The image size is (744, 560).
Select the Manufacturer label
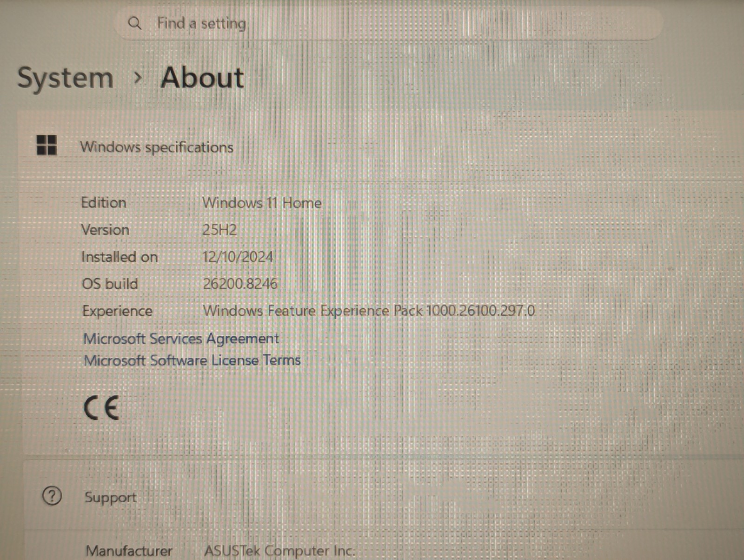(129, 551)
